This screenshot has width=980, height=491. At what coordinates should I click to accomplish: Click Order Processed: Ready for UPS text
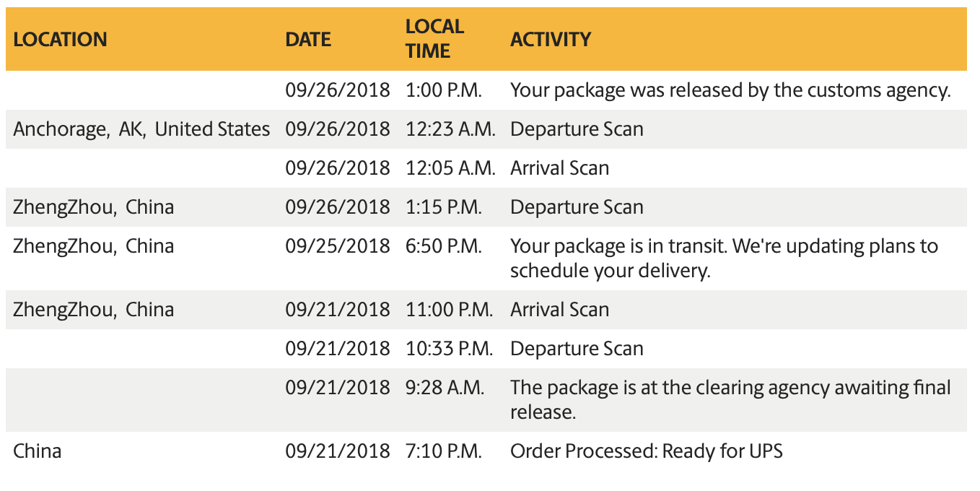(x=646, y=451)
